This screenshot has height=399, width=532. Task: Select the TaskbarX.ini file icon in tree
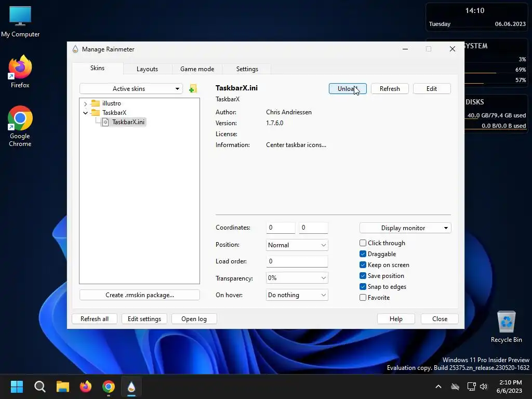[x=105, y=122]
